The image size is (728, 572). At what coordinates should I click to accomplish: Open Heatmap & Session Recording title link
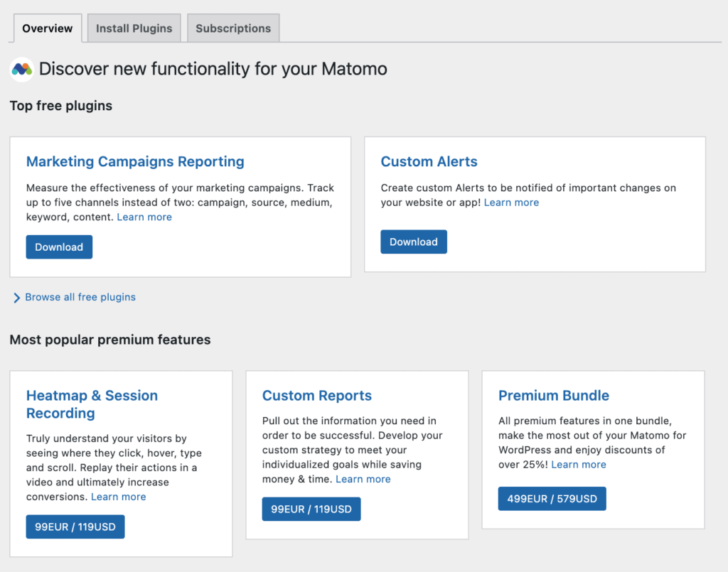click(x=92, y=404)
